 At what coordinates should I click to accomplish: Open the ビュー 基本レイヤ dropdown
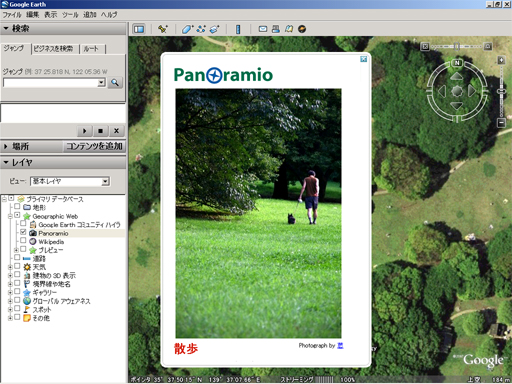(x=105, y=181)
